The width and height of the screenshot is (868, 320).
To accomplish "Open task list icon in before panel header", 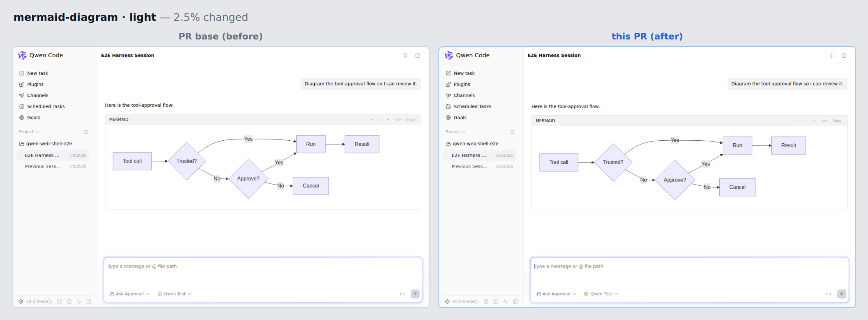I will tap(406, 55).
